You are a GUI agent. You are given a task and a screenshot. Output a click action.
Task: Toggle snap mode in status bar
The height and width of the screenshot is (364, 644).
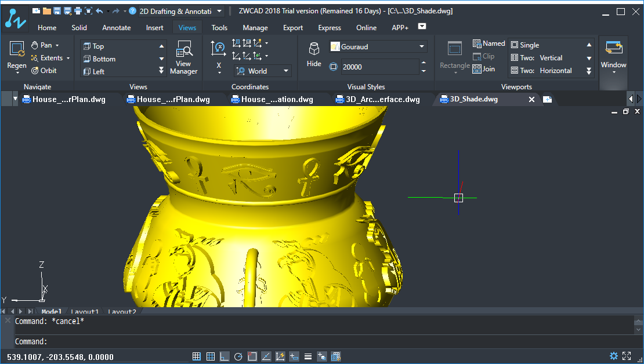[x=197, y=356]
